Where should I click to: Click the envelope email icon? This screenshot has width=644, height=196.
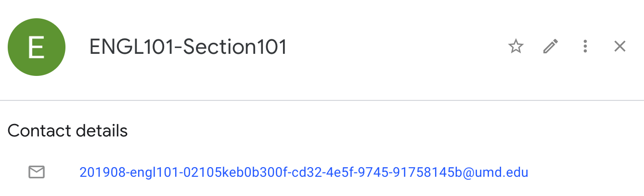coord(37,172)
